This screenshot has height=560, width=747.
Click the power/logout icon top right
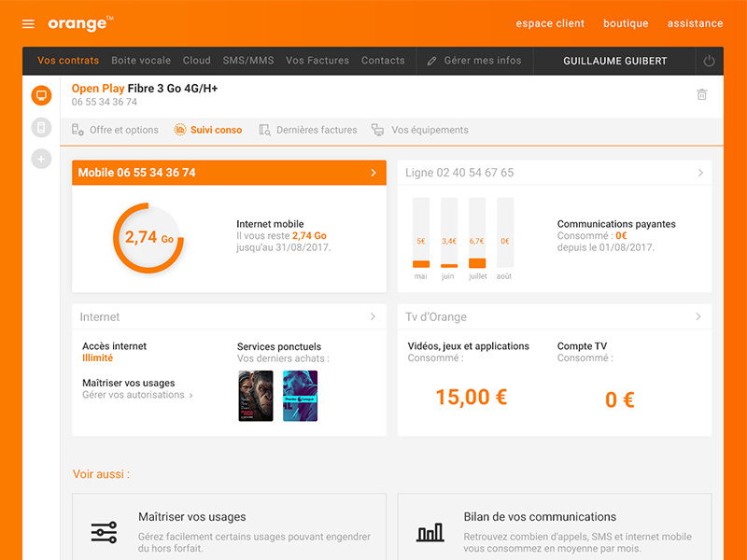[708, 61]
